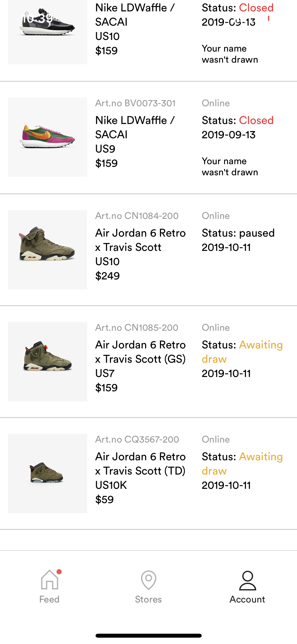Tap the Nike LDWaffle / SACAI US9 title

click(x=135, y=127)
